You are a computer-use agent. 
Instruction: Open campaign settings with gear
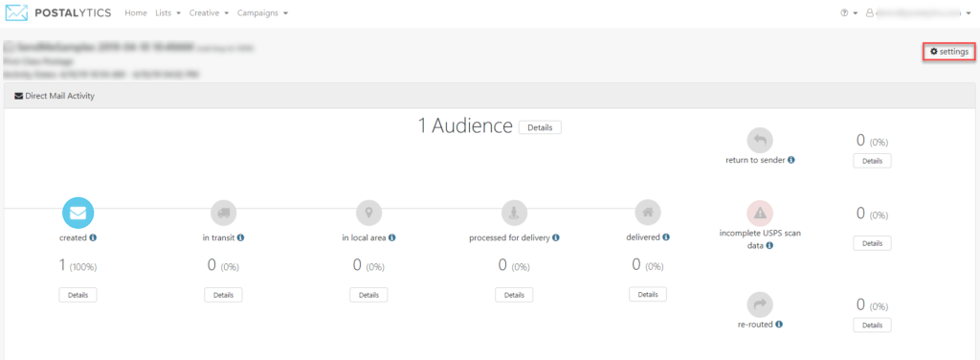click(949, 52)
